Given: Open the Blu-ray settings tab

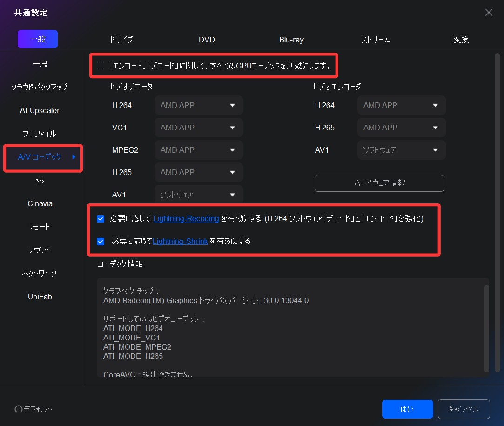Looking at the screenshot, I should [x=291, y=40].
